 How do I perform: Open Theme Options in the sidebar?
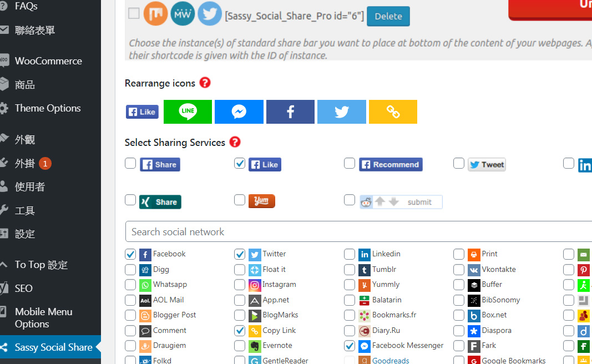(48, 108)
